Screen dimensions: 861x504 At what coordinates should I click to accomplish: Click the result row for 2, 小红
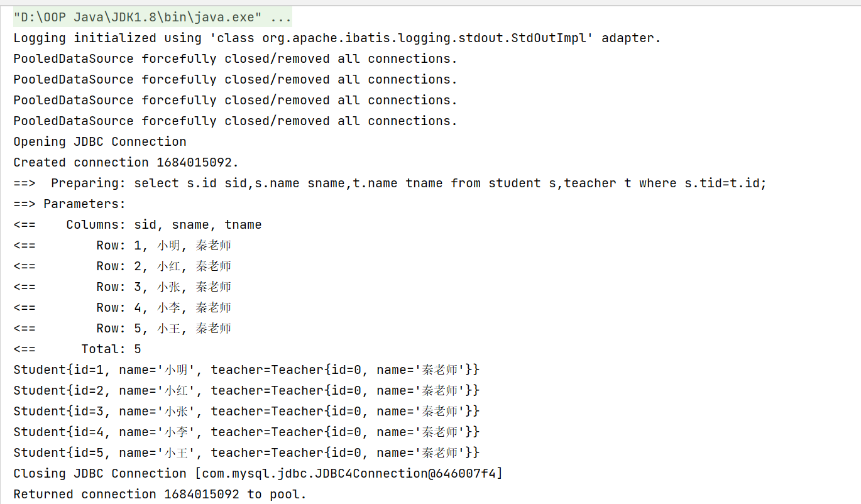click(123, 266)
